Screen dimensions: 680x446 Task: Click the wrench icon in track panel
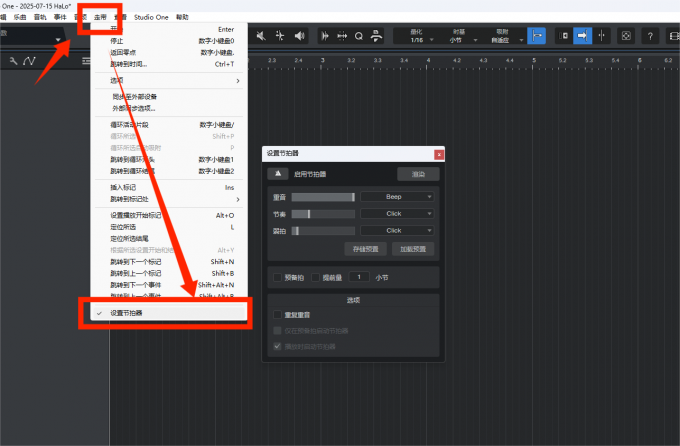click(13, 61)
